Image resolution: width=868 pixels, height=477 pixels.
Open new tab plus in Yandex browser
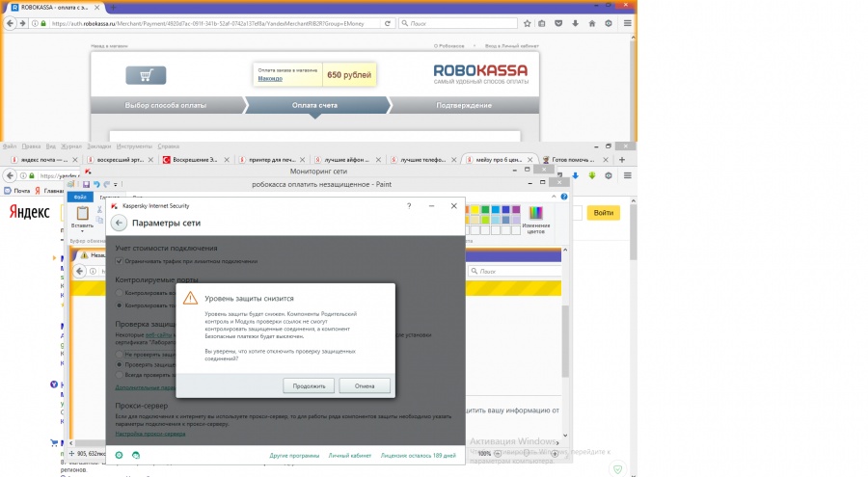[622, 159]
